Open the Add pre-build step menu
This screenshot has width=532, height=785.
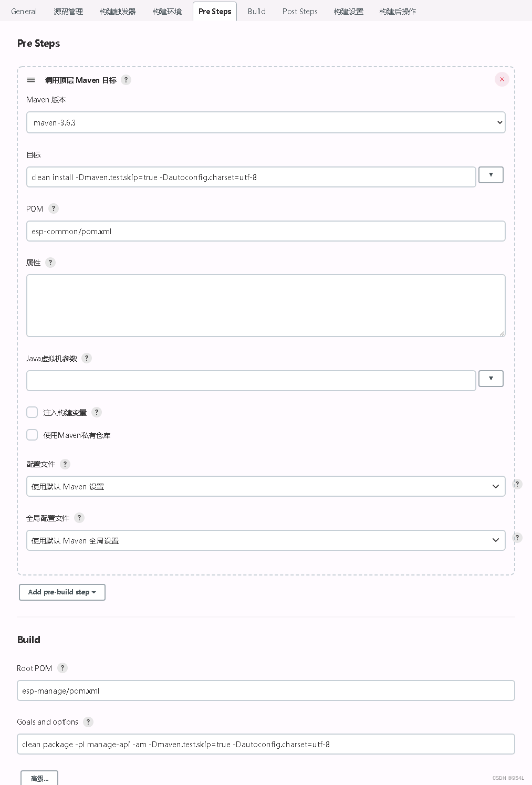coord(62,592)
